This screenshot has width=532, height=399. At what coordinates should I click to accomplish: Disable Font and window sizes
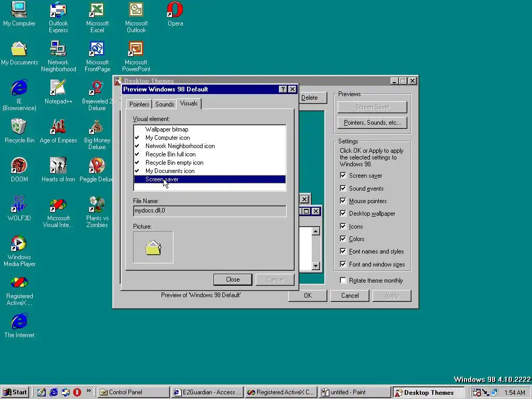pyautogui.click(x=343, y=264)
